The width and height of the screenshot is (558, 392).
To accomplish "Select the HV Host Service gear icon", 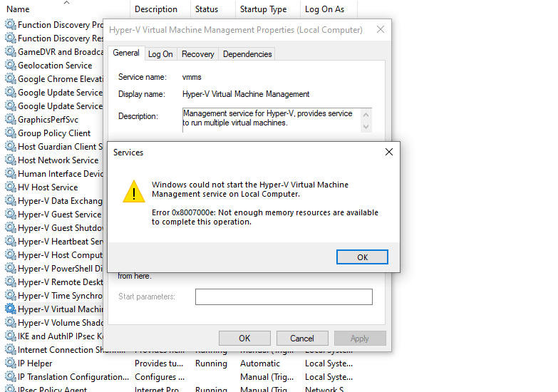I will 11,187.
